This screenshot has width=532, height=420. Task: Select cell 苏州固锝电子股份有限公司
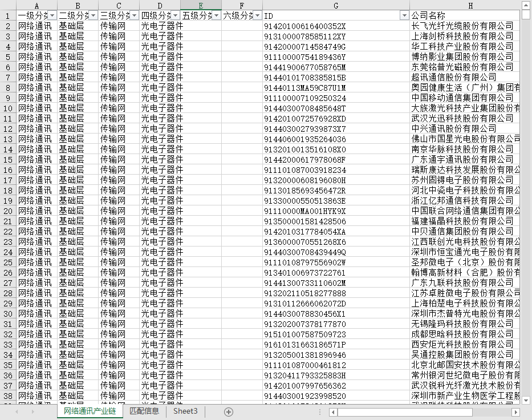click(x=465, y=180)
